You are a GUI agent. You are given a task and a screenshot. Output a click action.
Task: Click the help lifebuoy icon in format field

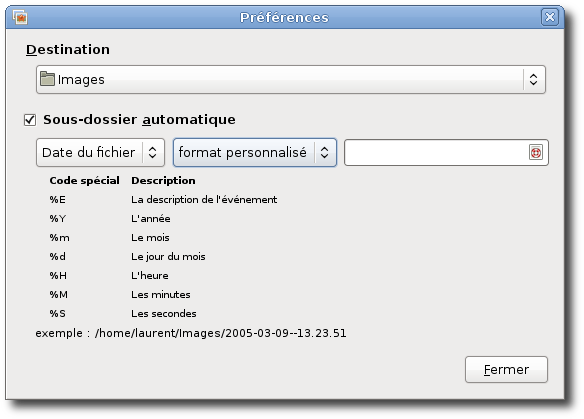[x=536, y=152]
